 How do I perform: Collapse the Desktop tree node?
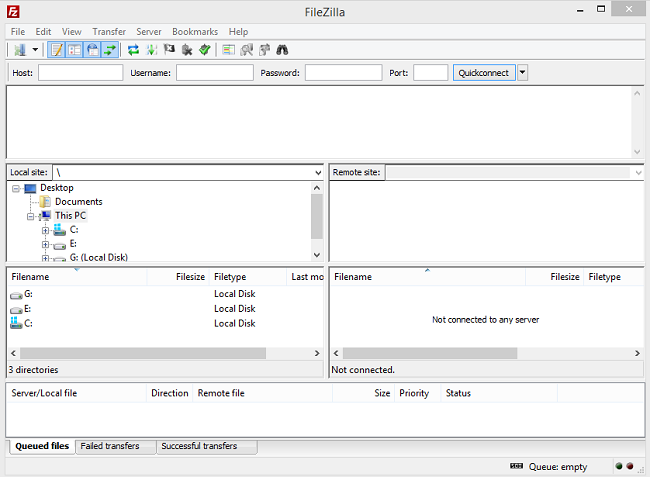16,189
